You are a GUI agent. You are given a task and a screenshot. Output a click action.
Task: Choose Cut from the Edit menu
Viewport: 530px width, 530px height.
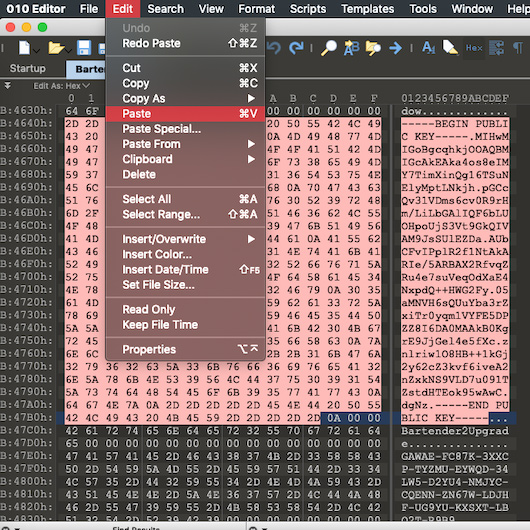pyautogui.click(x=185, y=68)
